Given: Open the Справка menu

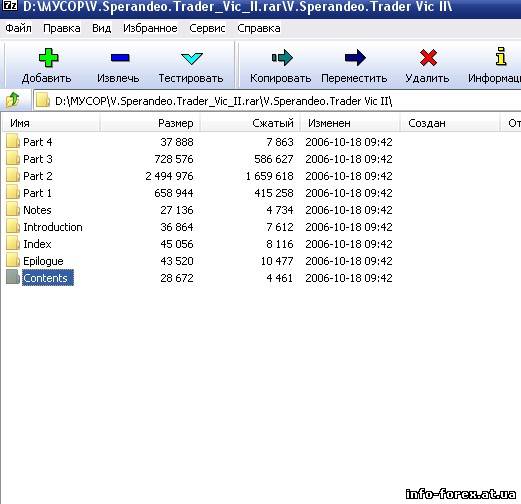Looking at the screenshot, I should pyautogui.click(x=259, y=28).
